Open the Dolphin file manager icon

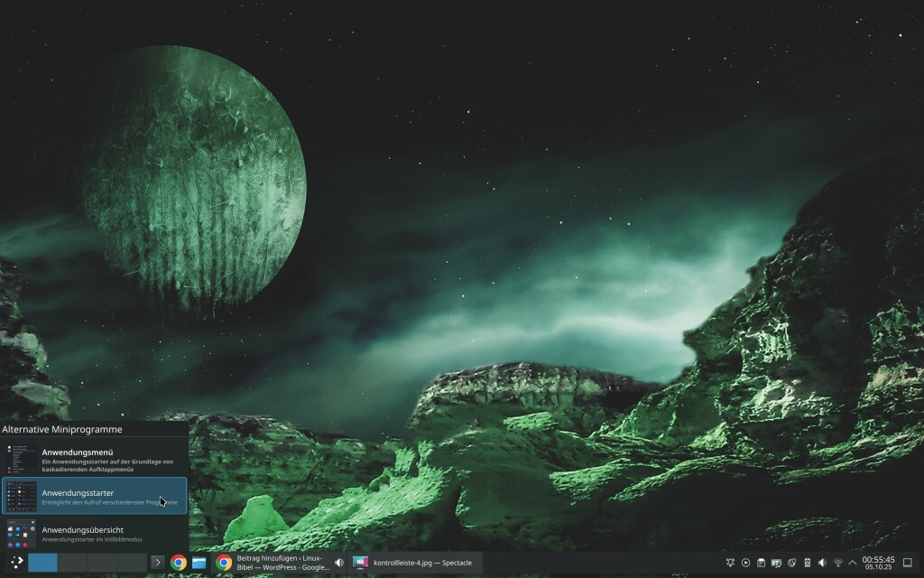coord(199,563)
